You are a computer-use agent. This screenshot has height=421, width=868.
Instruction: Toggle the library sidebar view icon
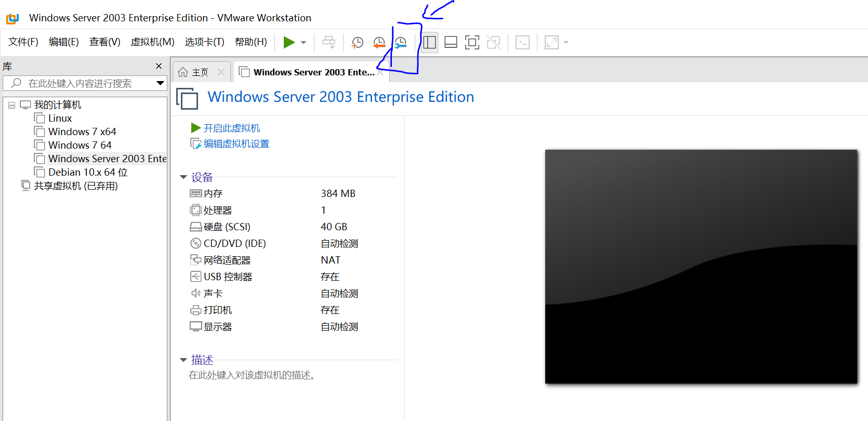(429, 42)
